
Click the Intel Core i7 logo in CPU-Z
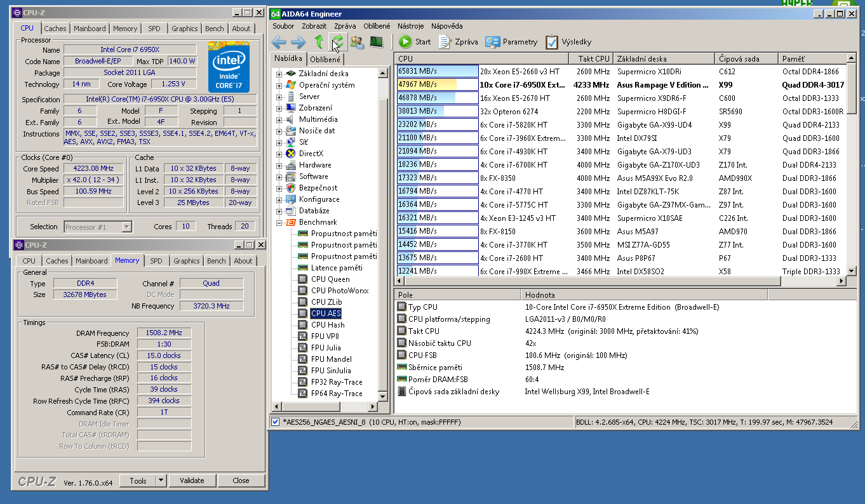pos(229,67)
